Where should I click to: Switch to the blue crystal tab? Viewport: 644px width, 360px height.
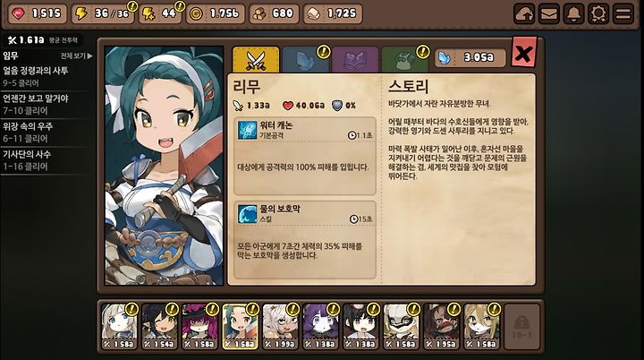(306, 60)
